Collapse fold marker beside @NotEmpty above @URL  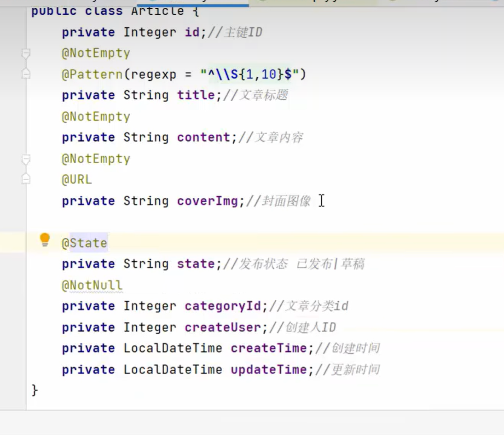(26, 159)
